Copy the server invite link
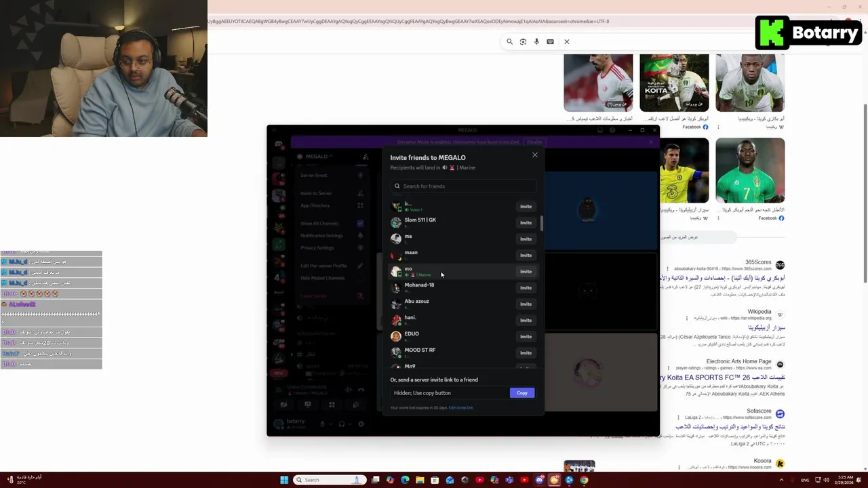The image size is (868, 488). [522, 393]
